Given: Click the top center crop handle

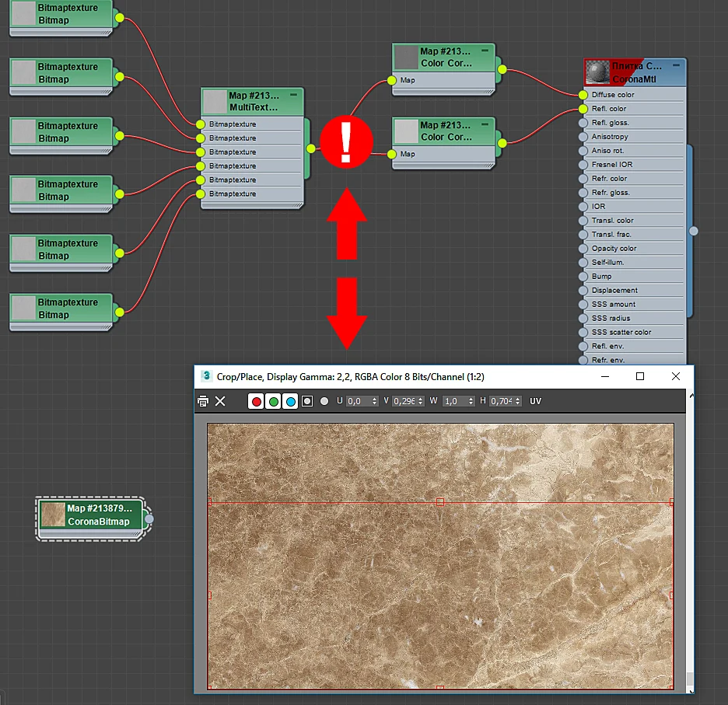Looking at the screenshot, I should point(440,502).
